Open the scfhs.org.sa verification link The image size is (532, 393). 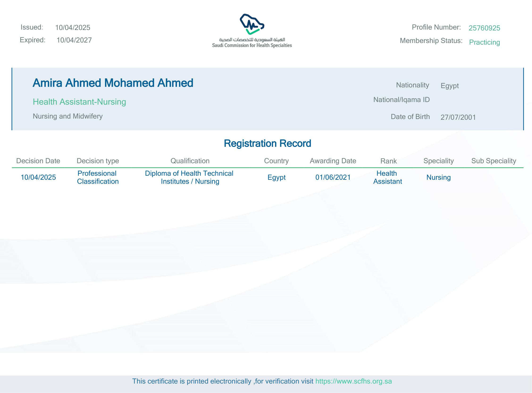[353, 381]
